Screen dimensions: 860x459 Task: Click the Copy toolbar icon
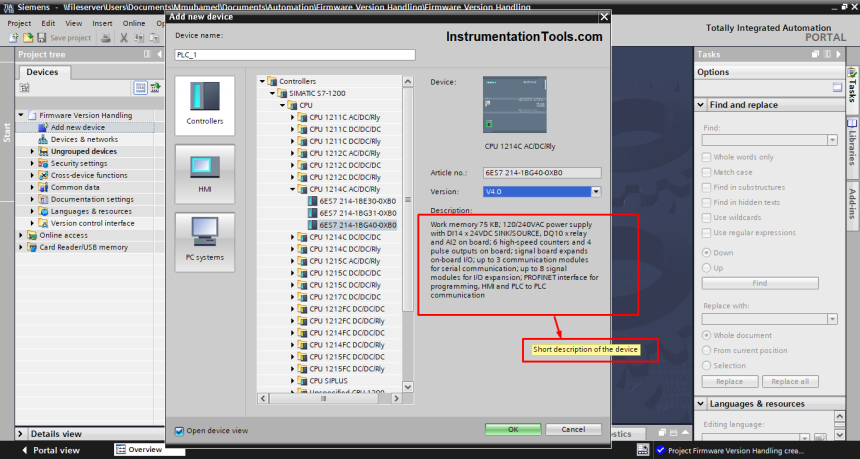[x=139, y=38]
